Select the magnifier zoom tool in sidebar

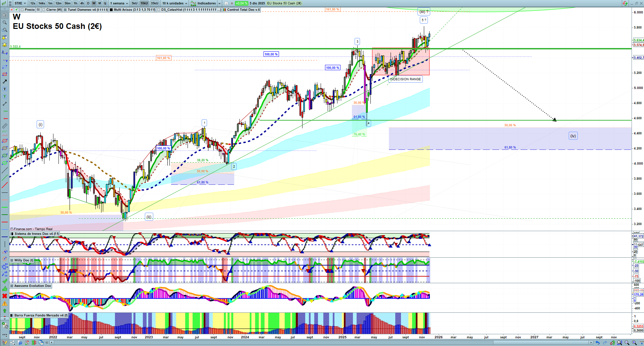(x=5, y=23)
